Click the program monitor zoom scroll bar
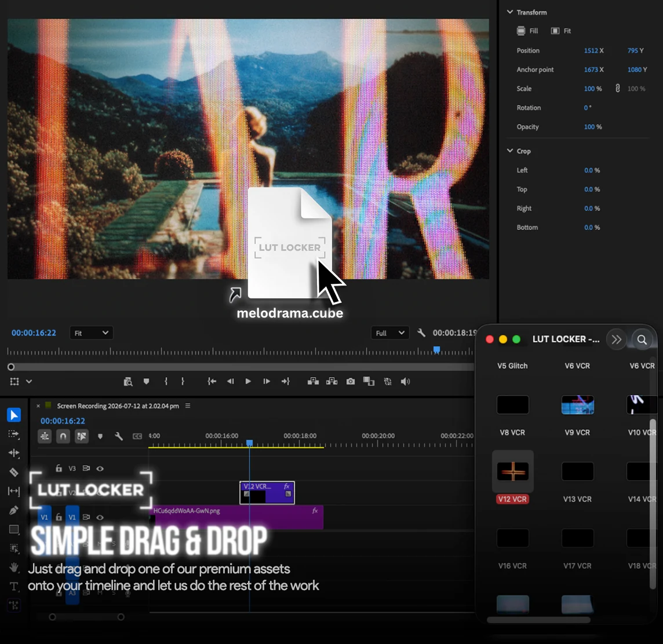Viewport: 663px width, 644px height. click(241, 367)
